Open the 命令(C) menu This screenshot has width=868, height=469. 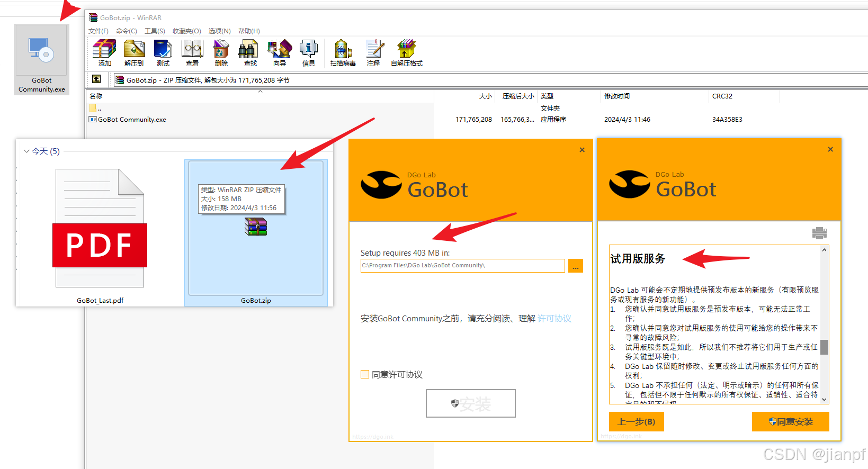tap(127, 31)
